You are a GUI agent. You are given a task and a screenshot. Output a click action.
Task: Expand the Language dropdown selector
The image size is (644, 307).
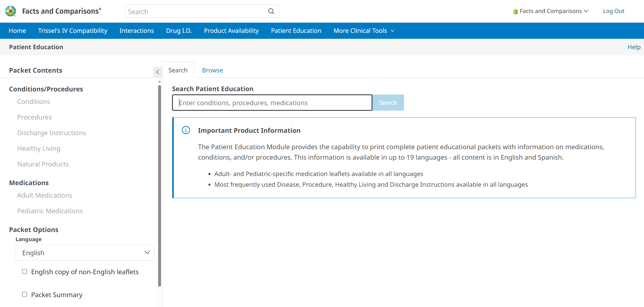click(84, 253)
